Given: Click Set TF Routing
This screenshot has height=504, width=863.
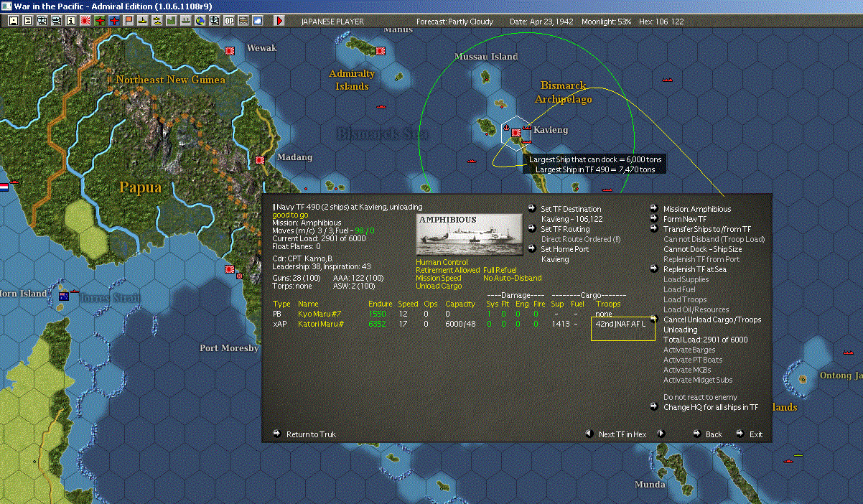Looking at the screenshot, I should pos(565,229).
